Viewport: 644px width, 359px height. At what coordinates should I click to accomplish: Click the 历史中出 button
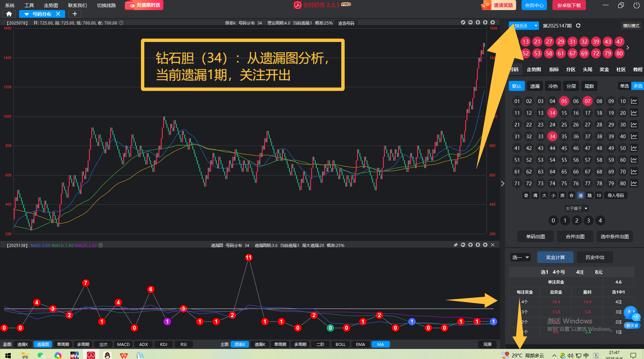click(x=595, y=257)
